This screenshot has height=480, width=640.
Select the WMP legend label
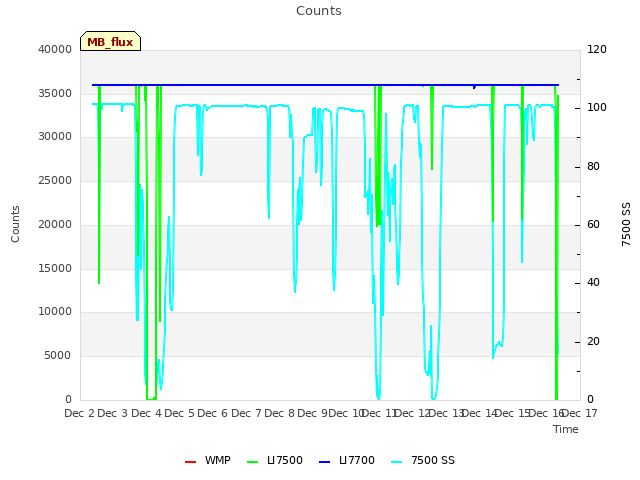218,460
